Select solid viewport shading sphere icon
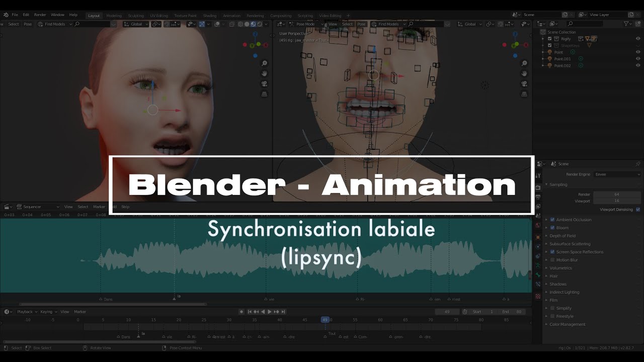This screenshot has height=362, width=644. (x=247, y=24)
